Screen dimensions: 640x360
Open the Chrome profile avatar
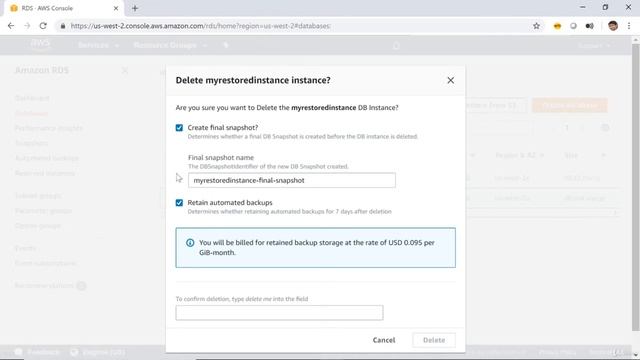click(x=613, y=26)
